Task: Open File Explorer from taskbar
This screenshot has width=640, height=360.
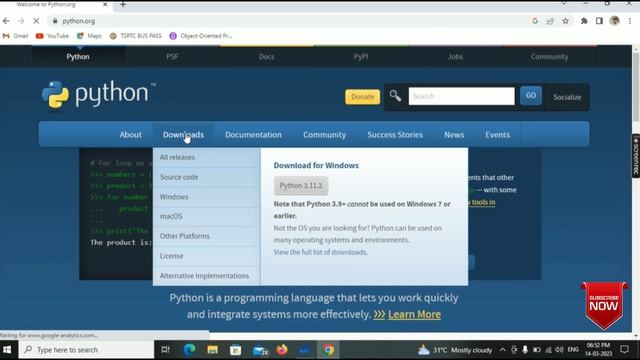Action: point(212,350)
